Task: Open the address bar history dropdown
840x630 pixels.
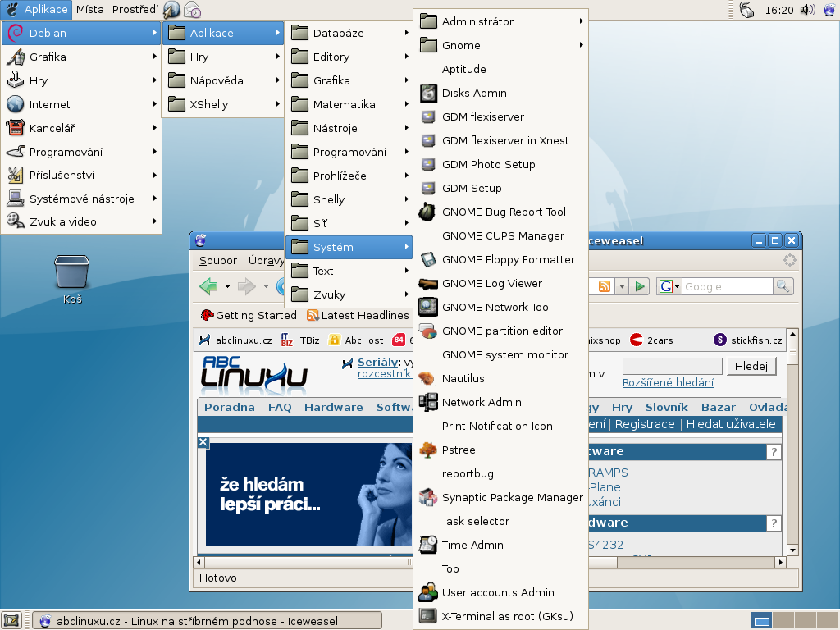Action: coord(622,286)
